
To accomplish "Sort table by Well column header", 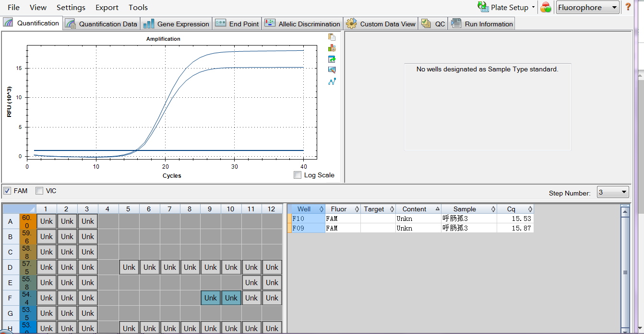I will coord(306,209).
